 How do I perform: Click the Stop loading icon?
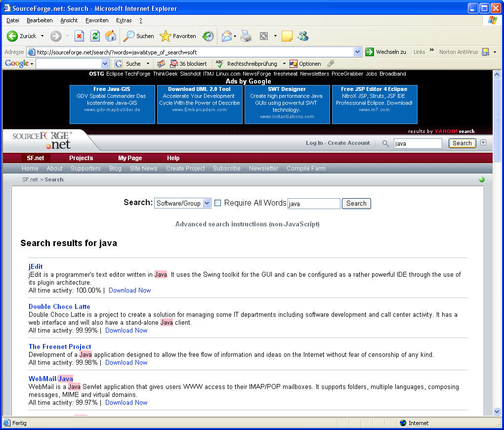click(79, 36)
